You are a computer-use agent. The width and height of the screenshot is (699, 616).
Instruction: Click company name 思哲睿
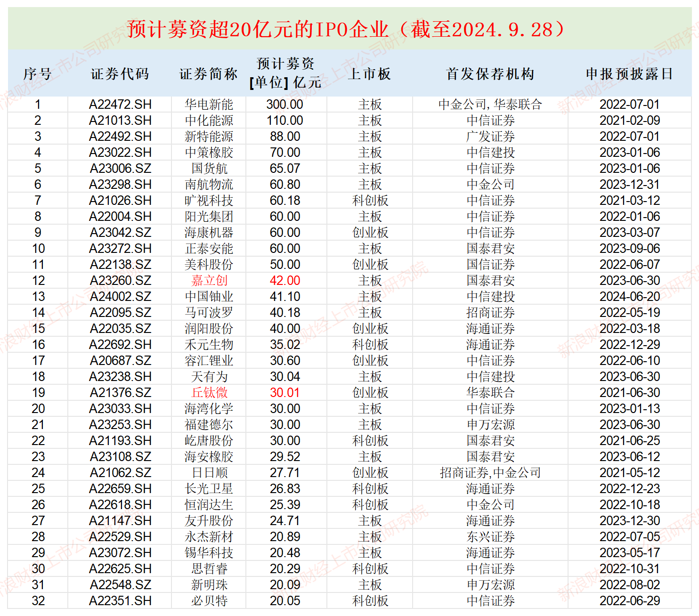coord(209,569)
